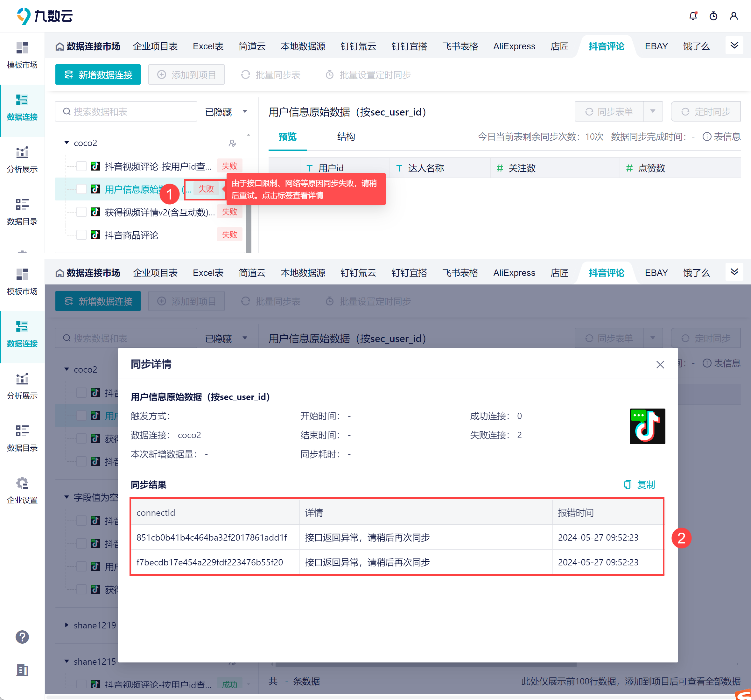
Task: Click the red 失败 tag on 用户信息原始数据
Action: [206, 189]
